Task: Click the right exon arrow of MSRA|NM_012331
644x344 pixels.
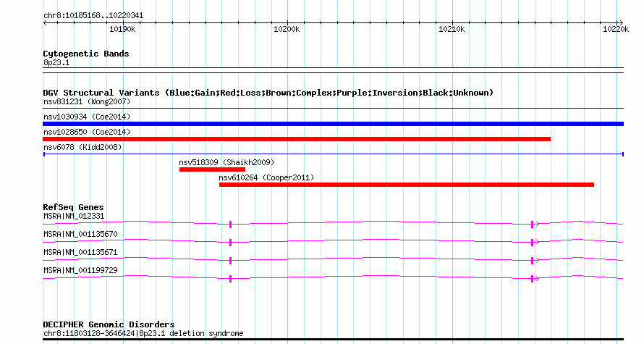Action: click(x=534, y=225)
